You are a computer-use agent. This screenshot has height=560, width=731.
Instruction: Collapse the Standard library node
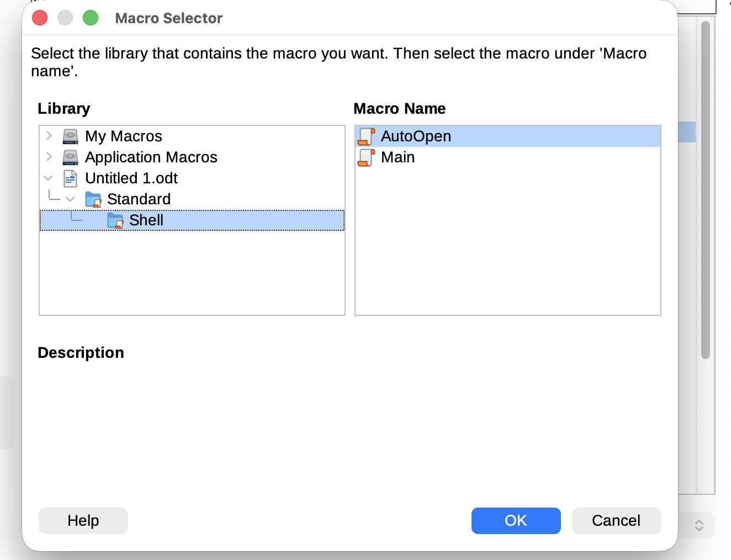click(70, 199)
